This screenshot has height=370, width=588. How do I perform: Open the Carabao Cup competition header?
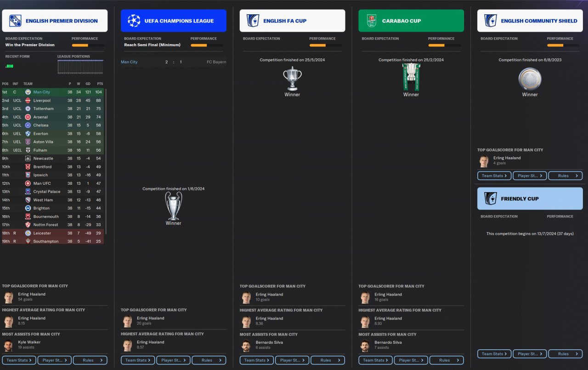[x=411, y=21]
